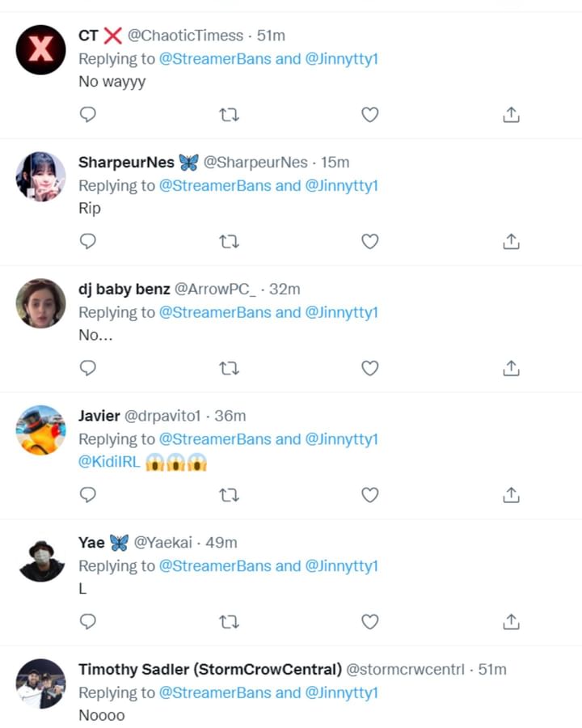The height and width of the screenshot is (728, 582).
Task: Retweet Timothy Sadler's "Noooo" reply
Action: (x=229, y=725)
